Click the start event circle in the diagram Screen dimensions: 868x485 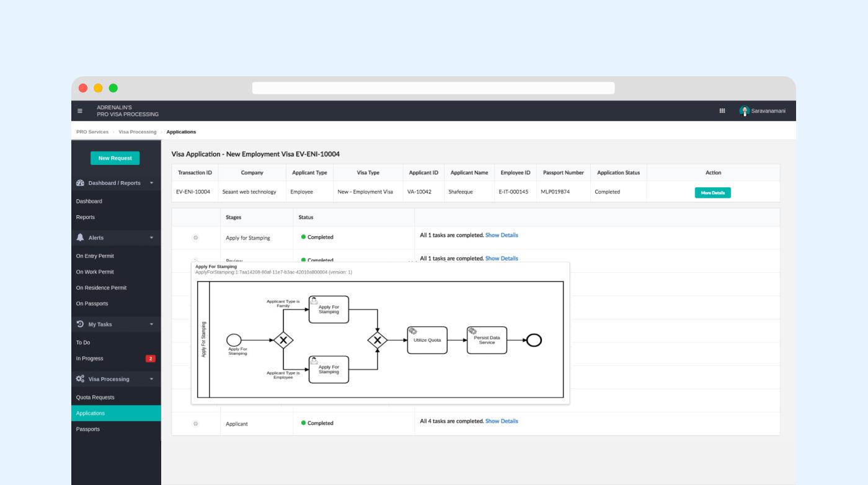point(234,340)
